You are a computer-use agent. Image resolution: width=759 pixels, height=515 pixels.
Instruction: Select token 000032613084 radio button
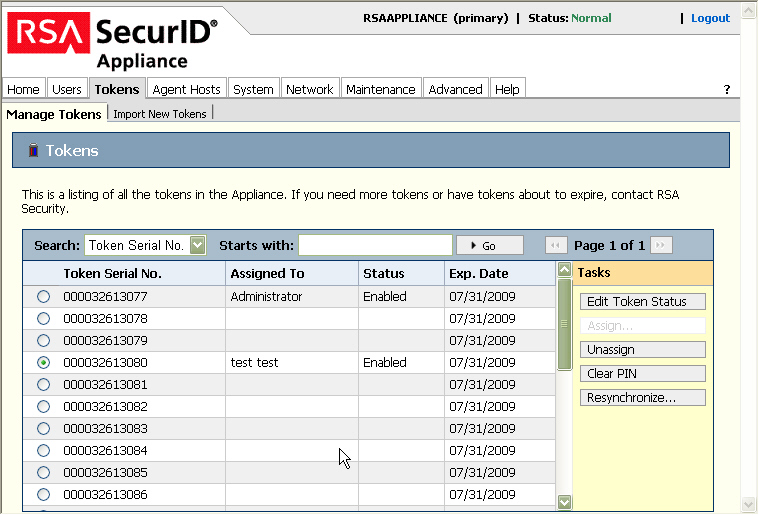(x=44, y=451)
